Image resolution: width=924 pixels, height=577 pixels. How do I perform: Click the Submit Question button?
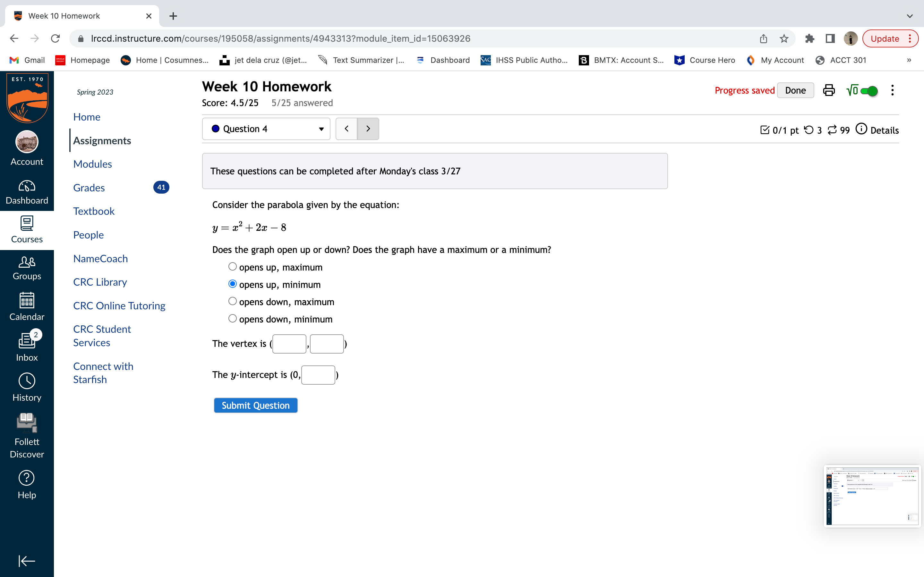[255, 405]
